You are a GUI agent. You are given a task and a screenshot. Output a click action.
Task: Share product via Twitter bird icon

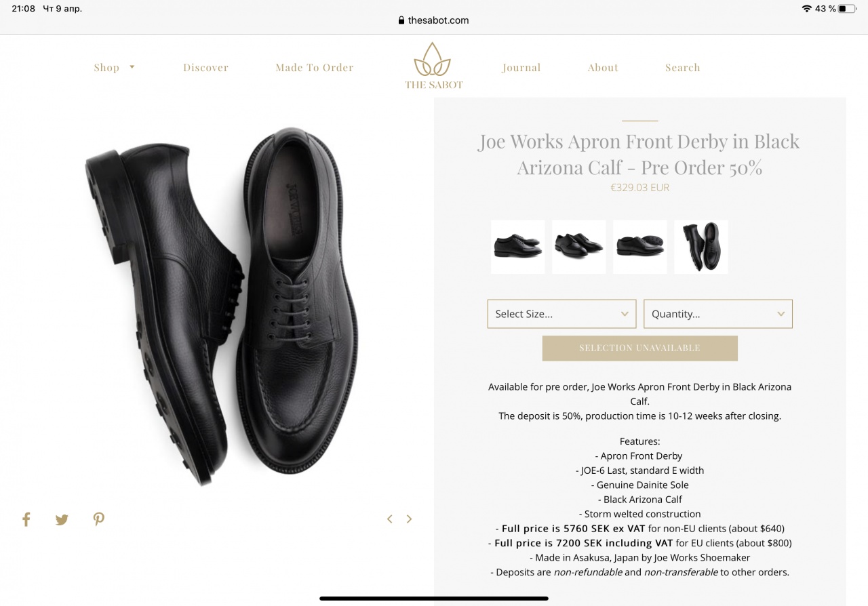(x=62, y=520)
